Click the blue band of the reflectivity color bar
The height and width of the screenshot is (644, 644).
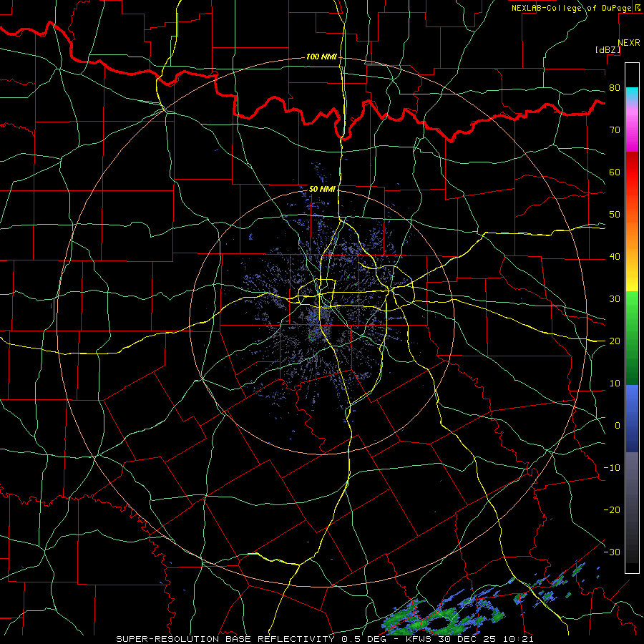tap(632, 419)
